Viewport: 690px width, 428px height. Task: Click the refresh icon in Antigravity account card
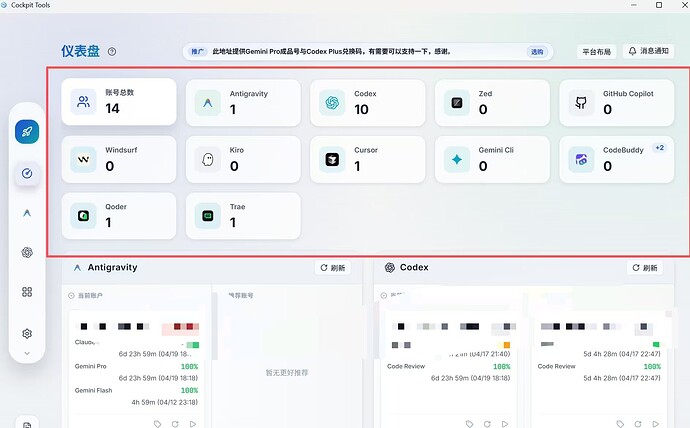(175, 424)
